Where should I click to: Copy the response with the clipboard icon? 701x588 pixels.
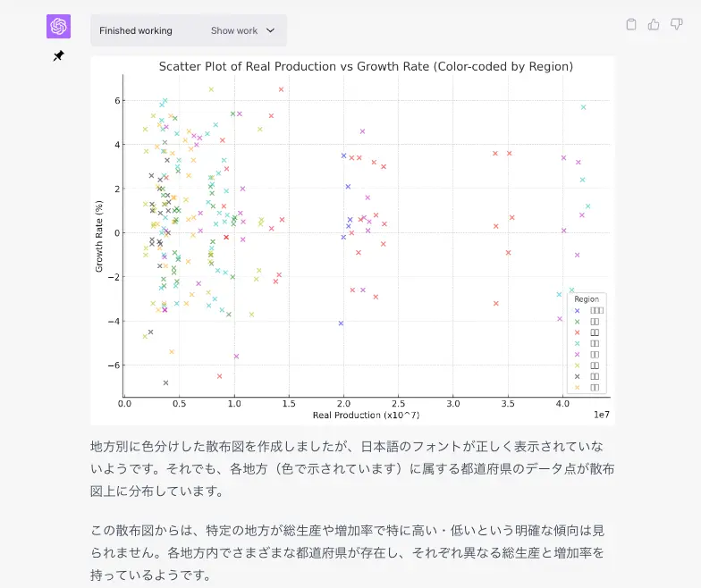(x=631, y=24)
